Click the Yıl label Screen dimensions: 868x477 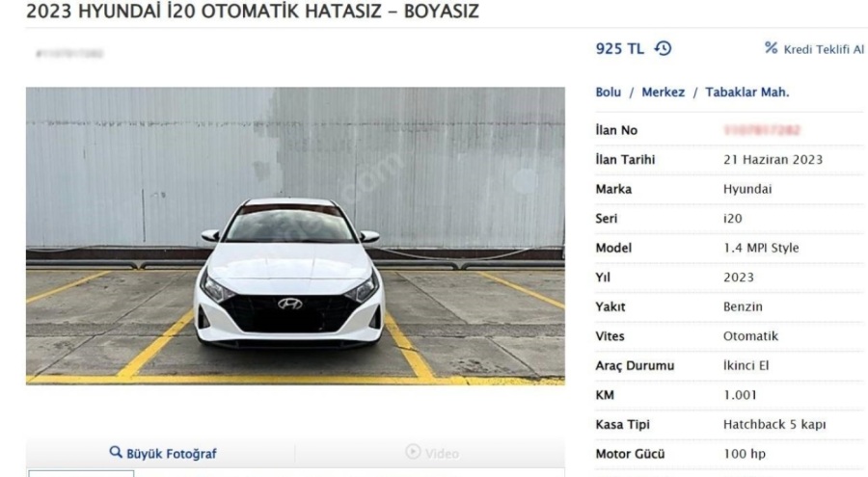(602, 278)
